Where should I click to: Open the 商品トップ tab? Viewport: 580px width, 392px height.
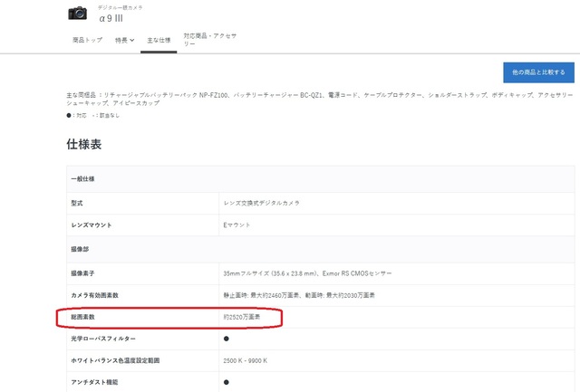(88, 40)
